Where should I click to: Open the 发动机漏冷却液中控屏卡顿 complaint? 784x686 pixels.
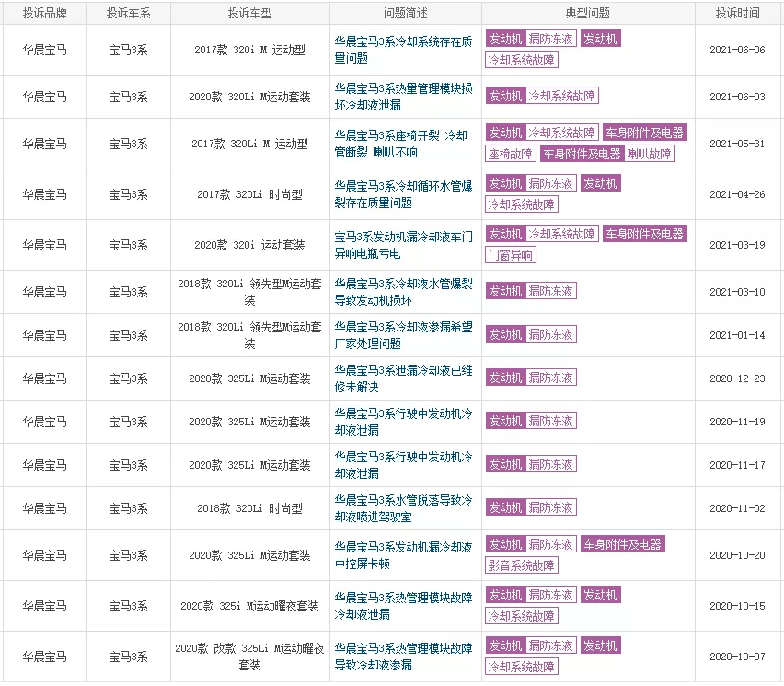[x=403, y=555]
